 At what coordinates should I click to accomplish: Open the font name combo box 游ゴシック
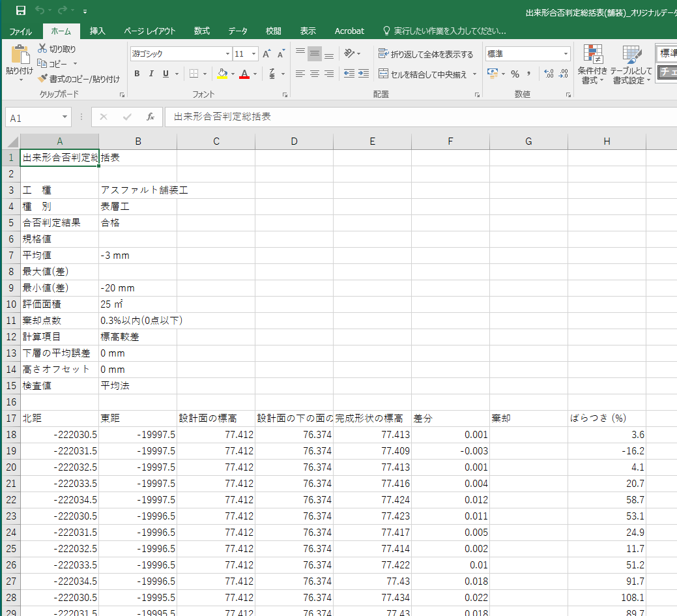tap(180, 54)
